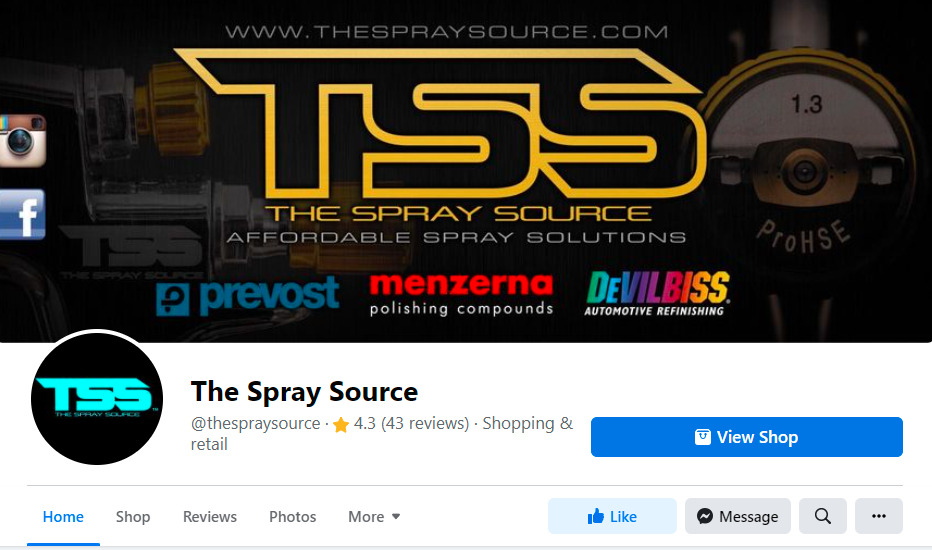Image resolution: width=932 pixels, height=550 pixels.
Task: Click the @thespraysource username
Action: pyautogui.click(x=256, y=423)
